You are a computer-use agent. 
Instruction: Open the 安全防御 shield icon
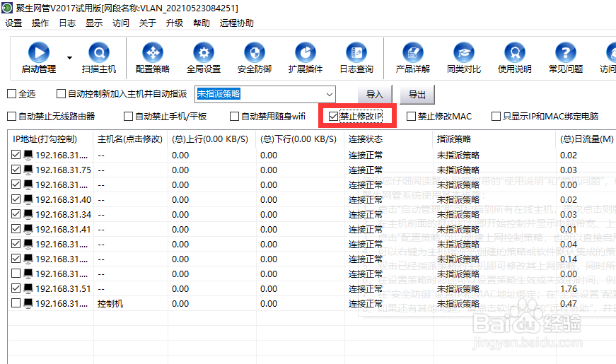(x=254, y=52)
